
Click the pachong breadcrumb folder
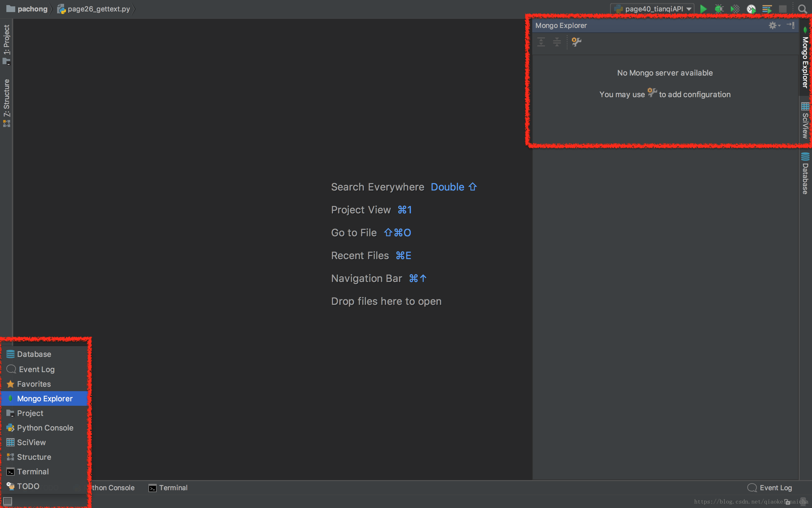click(27, 9)
